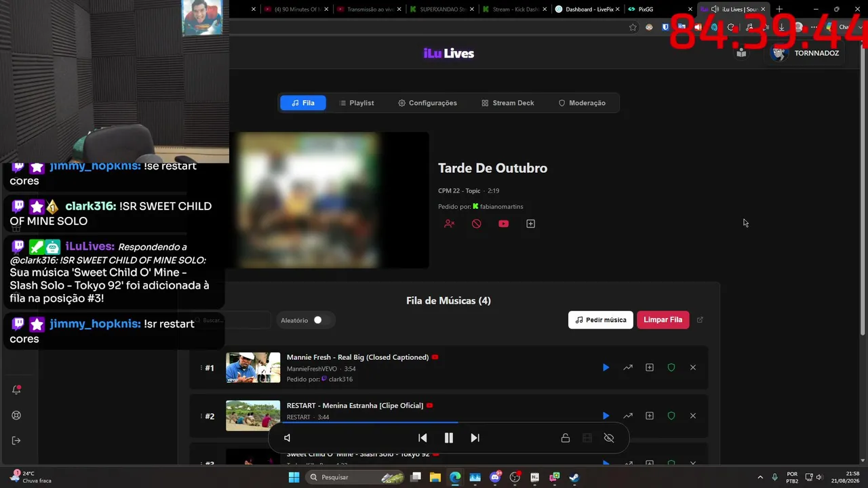Screen dimensions: 868x488
Task: Add Mannie Fresh track to playlist
Action: (x=650, y=367)
